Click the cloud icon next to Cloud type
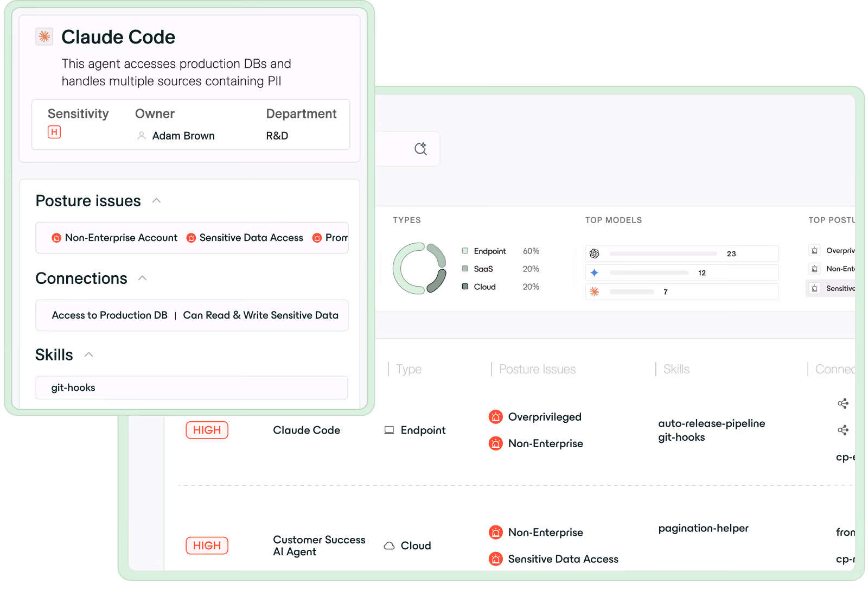 pos(389,545)
